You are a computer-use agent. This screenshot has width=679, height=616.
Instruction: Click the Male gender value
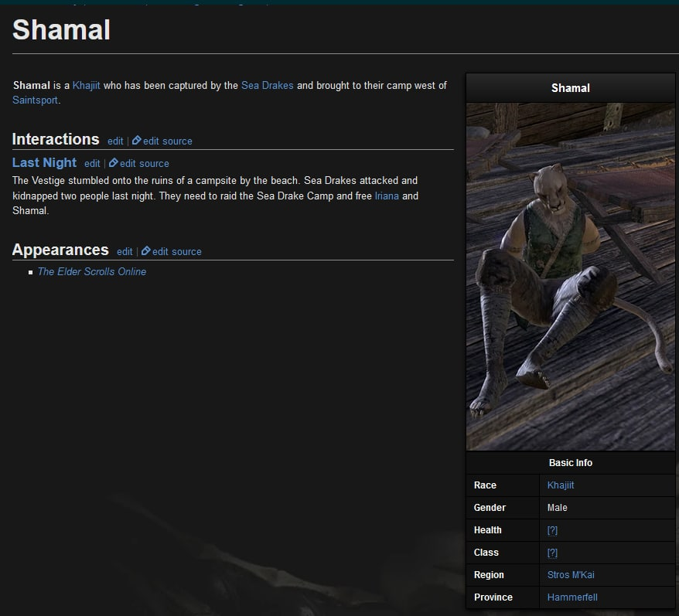(x=557, y=508)
